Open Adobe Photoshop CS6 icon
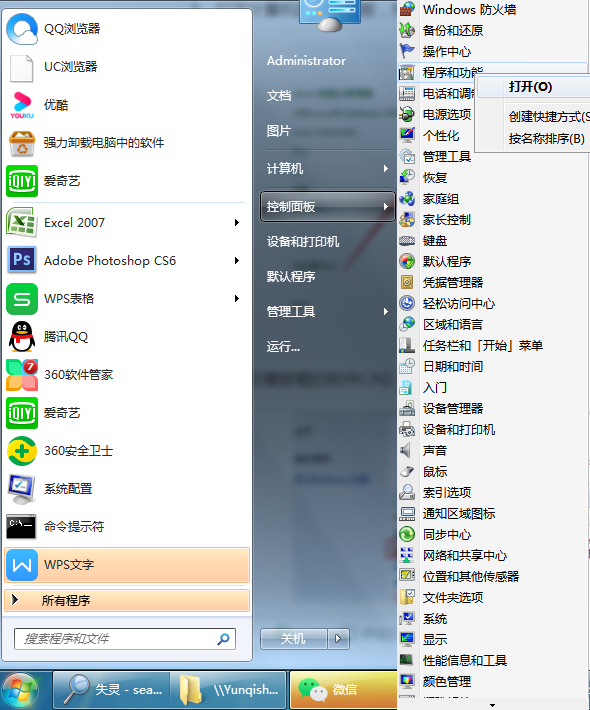 22,260
